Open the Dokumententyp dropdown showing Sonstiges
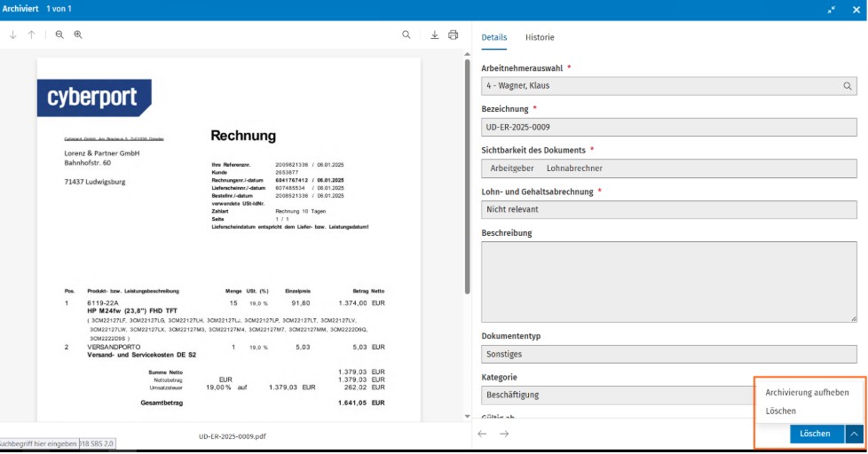The width and height of the screenshot is (868, 454). [x=668, y=355]
